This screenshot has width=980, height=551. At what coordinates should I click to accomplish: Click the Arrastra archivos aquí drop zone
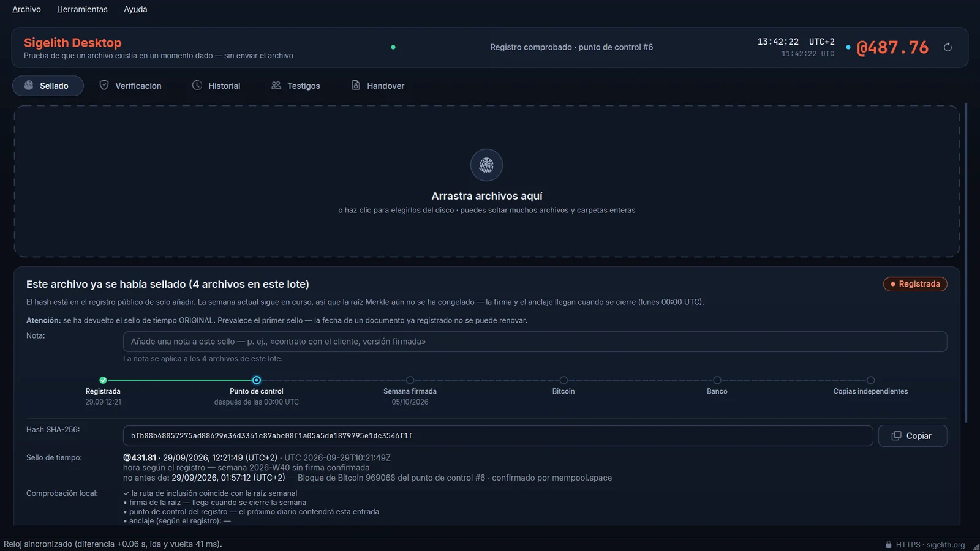point(487,181)
